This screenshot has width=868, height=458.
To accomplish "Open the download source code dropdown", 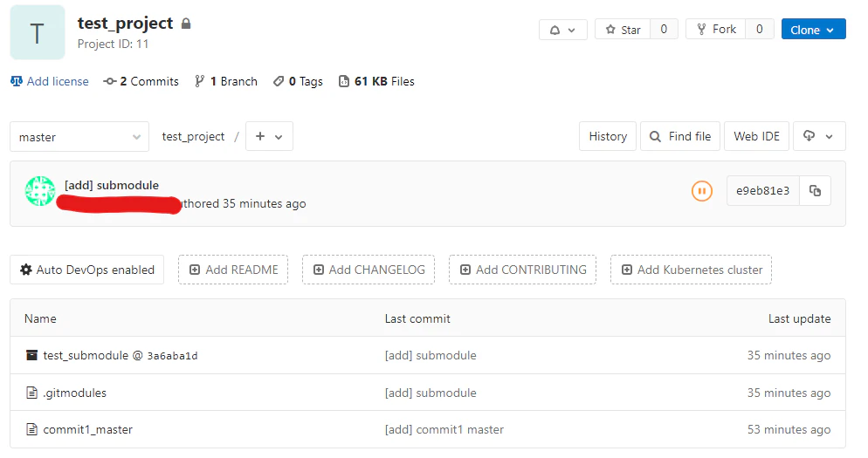I will [819, 136].
